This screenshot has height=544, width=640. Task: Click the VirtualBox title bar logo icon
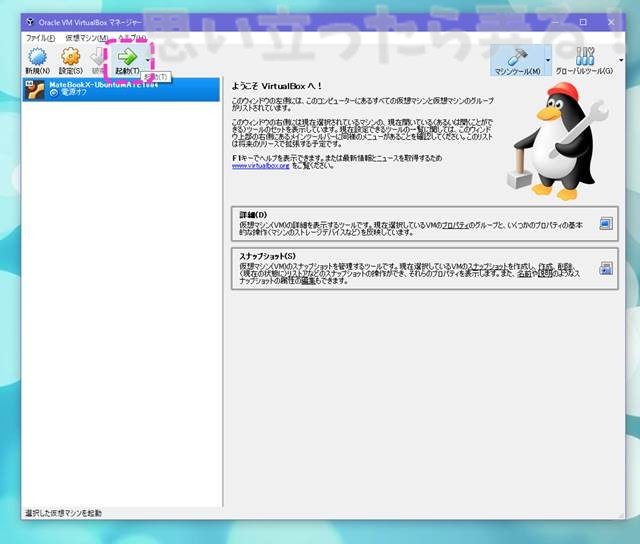[x=30, y=22]
